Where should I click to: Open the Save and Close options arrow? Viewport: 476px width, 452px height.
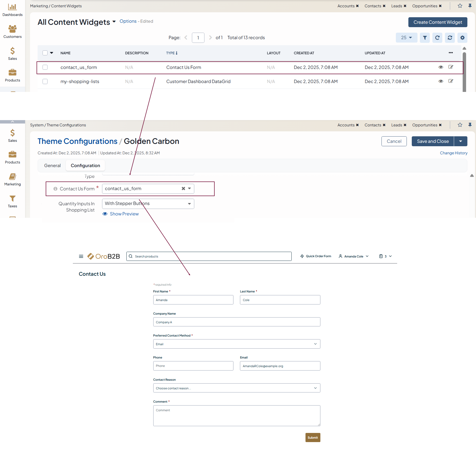(461, 141)
